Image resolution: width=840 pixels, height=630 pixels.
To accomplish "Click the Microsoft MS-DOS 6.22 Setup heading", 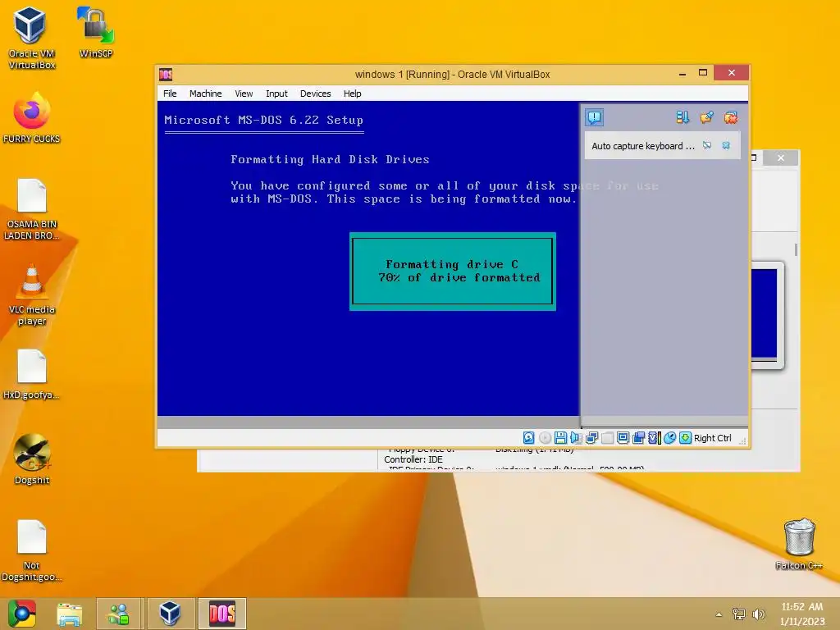I will 263,120.
